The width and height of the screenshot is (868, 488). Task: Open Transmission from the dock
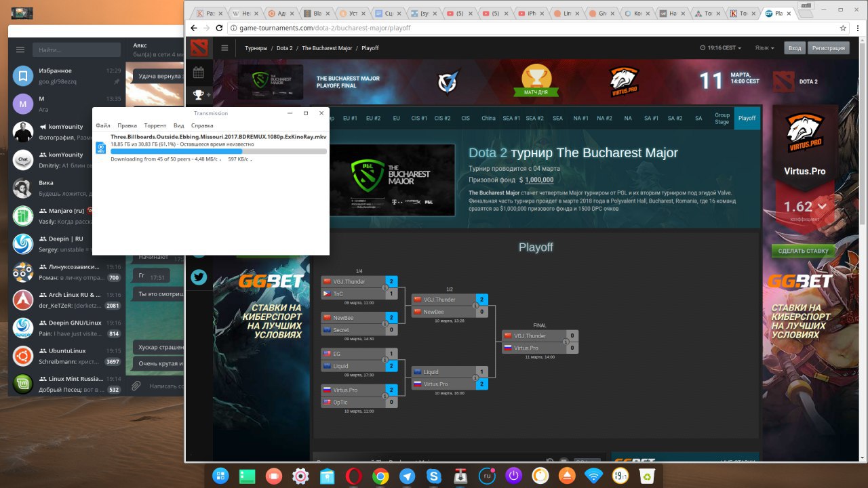pyautogui.click(x=460, y=476)
